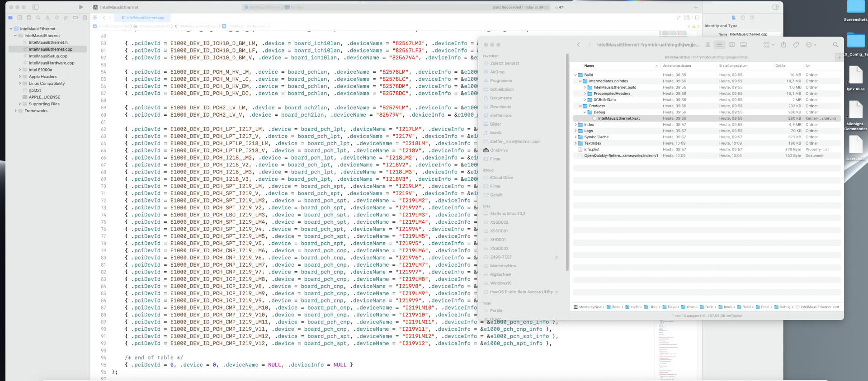Show the Source Control navigator
The height and width of the screenshot is (381, 868).
pos(19,18)
